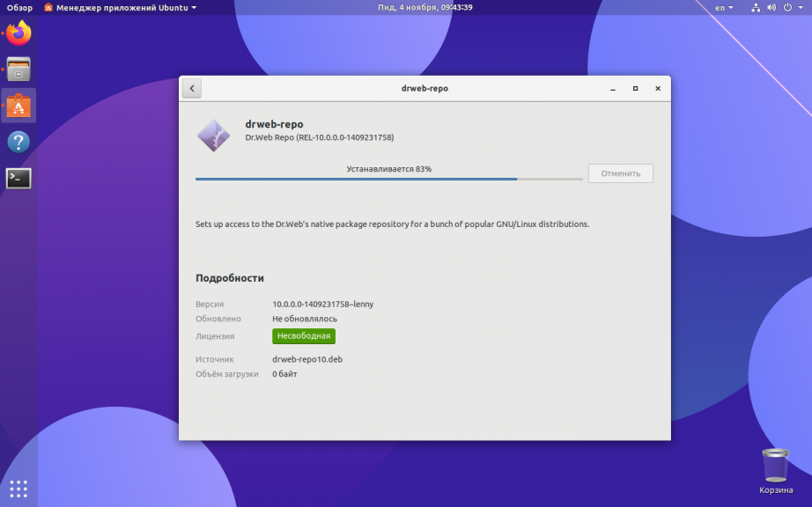Open the date and time calendar menu
Viewport: 812px width, 507px height.
coord(425,7)
